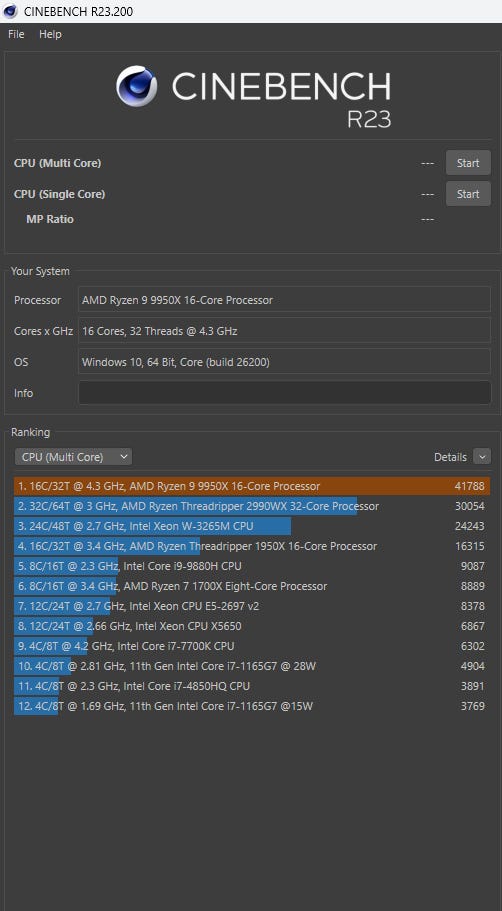The width and height of the screenshot is (502, 911).
Task: Open the CPU (Multi Core) ranking dropdown
Action: pos(73,457)
